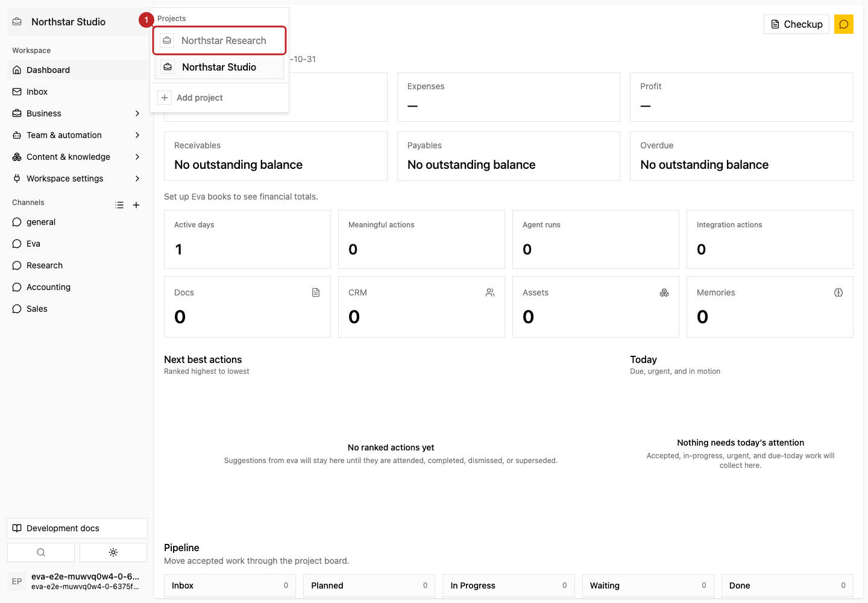Click the EP user avatar
Image resolution: width=868 pixels, height=603 pixels.
pos(17,581)
